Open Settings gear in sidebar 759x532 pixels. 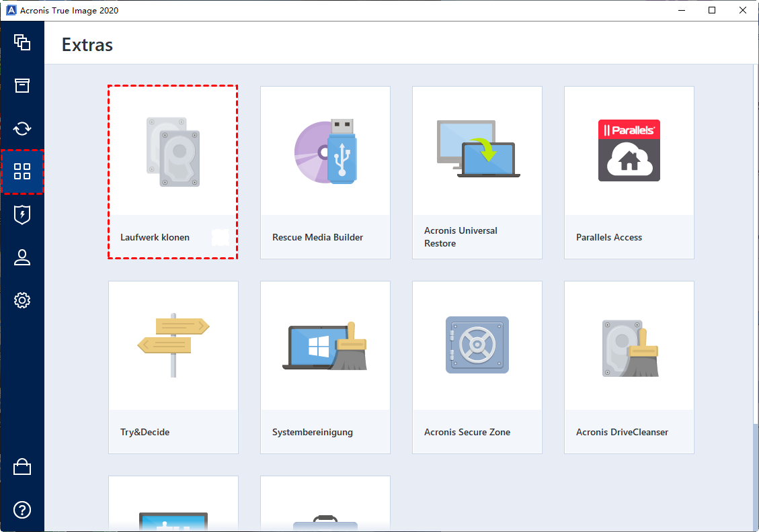pyautogui.click(x=22, y=300)
